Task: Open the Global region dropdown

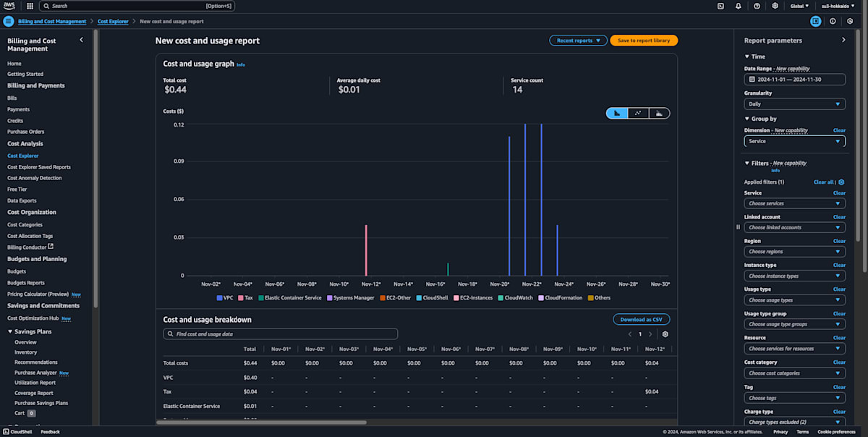Action: tap(799, 6)
